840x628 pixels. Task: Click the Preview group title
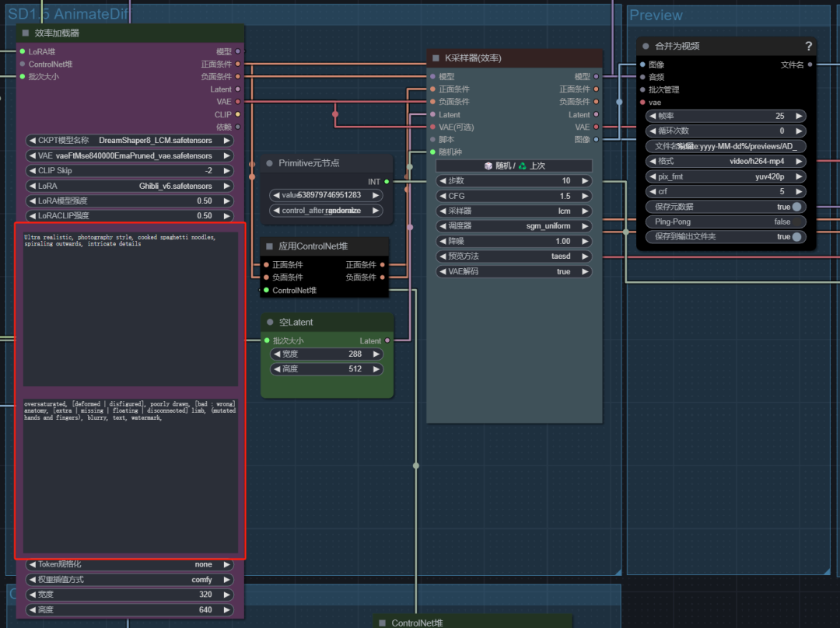656,16
